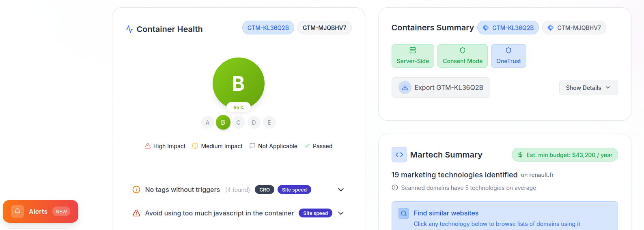This screenshot has width=644, height=230.
Task: Click the large green B grade circle
Action: (239, 83)
